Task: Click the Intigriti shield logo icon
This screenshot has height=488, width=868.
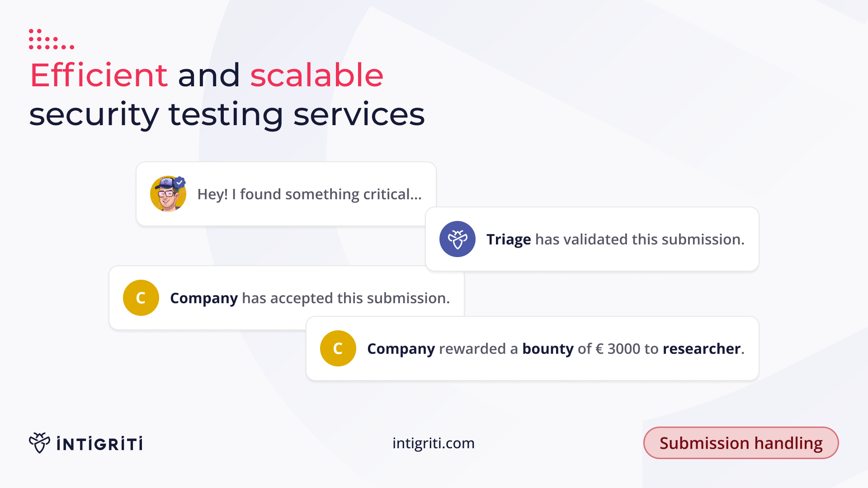Action: click(x=39, y=443)
